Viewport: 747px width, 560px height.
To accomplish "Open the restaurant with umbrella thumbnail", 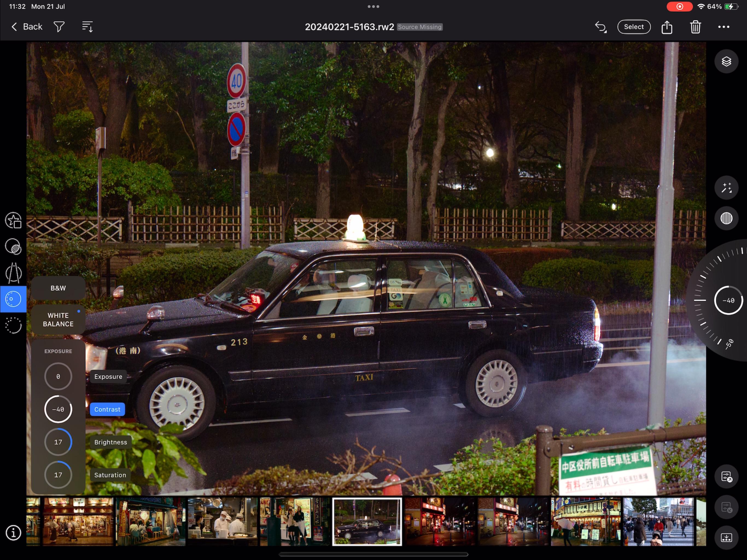I will click(x=586, y=521).
